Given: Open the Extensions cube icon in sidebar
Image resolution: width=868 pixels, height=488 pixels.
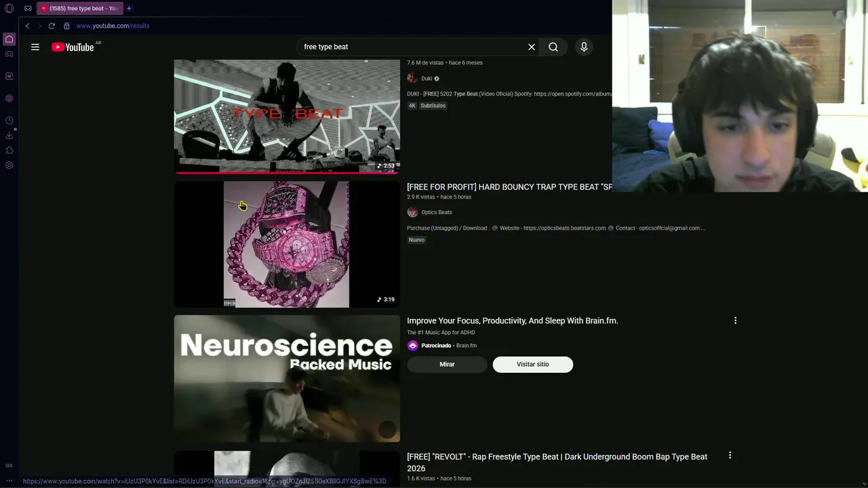Looking at the screenshot, I should coord(9,150).
